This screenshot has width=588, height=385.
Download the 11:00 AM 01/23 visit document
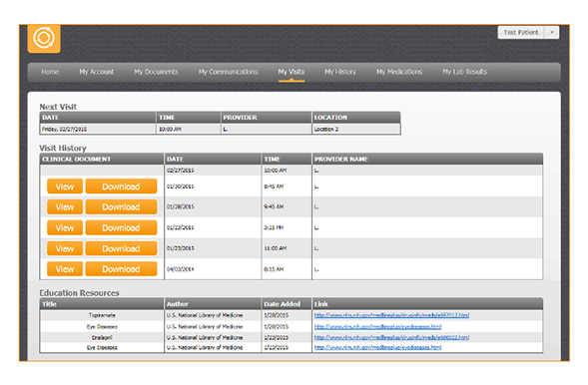pyautogui.click(x=121, y=248)
